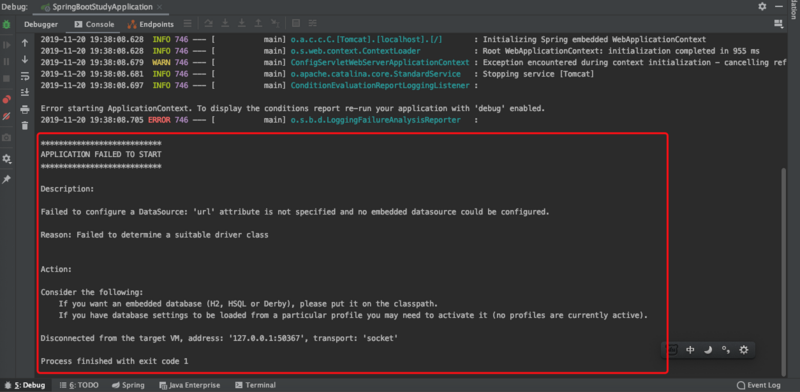Click the WARN log level text
Screen dimensions: 800x392
click(162, 62)
